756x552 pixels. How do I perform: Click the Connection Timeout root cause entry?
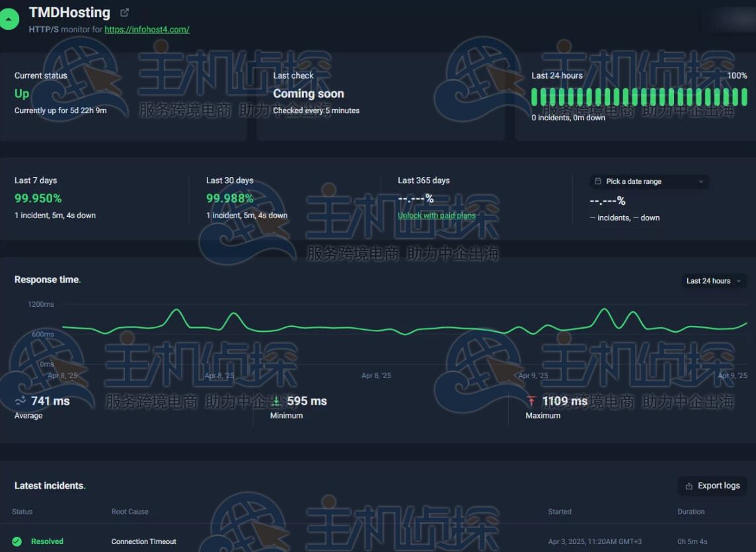pyautogui.click(x=143, y=541)
